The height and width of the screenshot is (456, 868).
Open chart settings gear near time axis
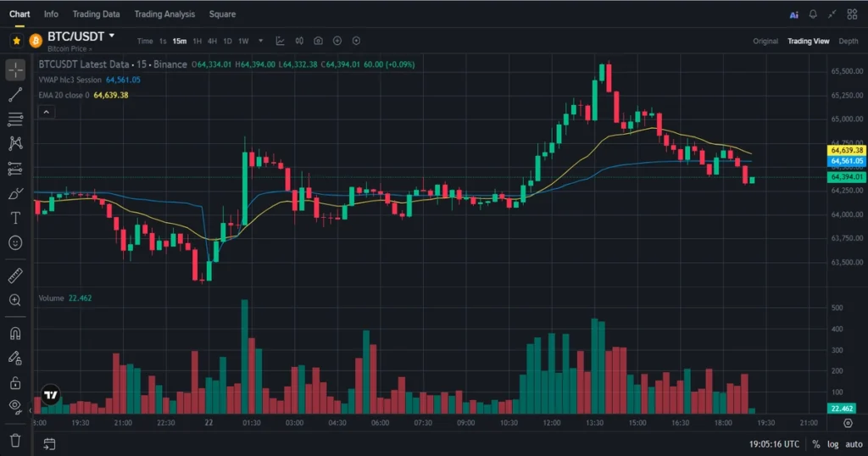coord(848,423)
